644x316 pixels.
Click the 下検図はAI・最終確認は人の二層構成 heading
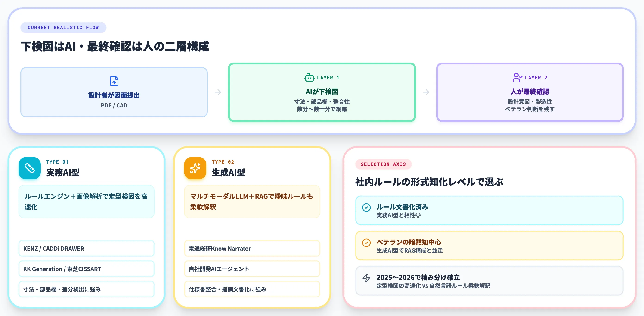click(115, 47)
